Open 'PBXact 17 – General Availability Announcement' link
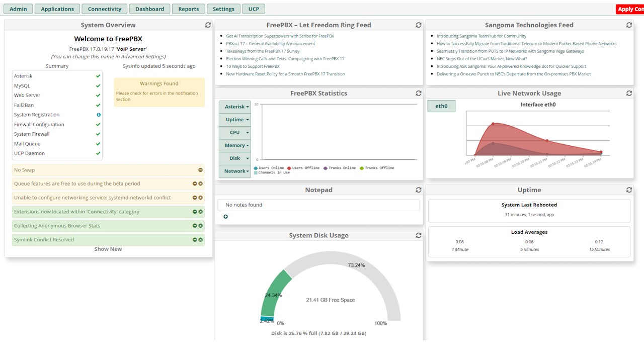This screenshot has width=644, height=362. coord(271,44)
